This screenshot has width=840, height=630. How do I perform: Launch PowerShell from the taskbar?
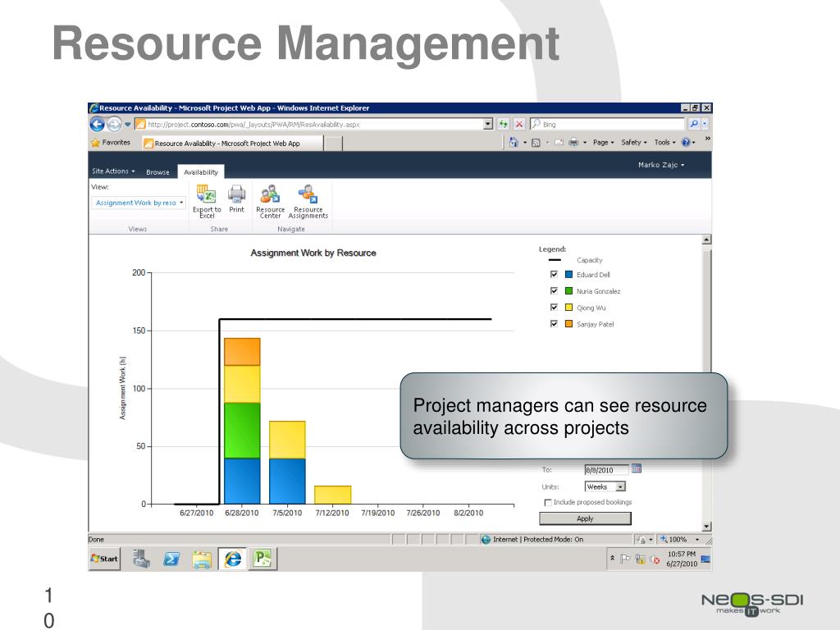tap(171, 559)
